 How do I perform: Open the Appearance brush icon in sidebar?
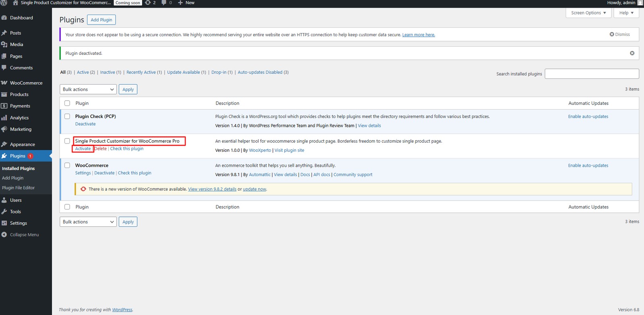point(4,145)
